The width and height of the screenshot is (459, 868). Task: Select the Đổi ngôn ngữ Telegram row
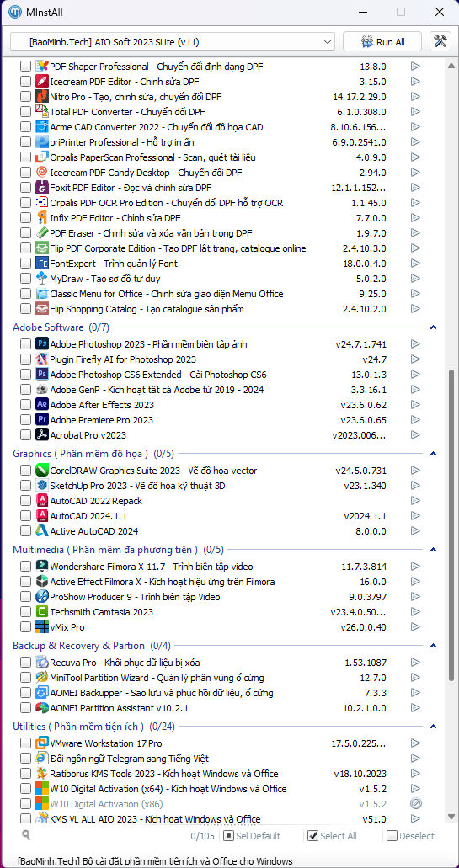pyautogui.click(x=221, y=759)
